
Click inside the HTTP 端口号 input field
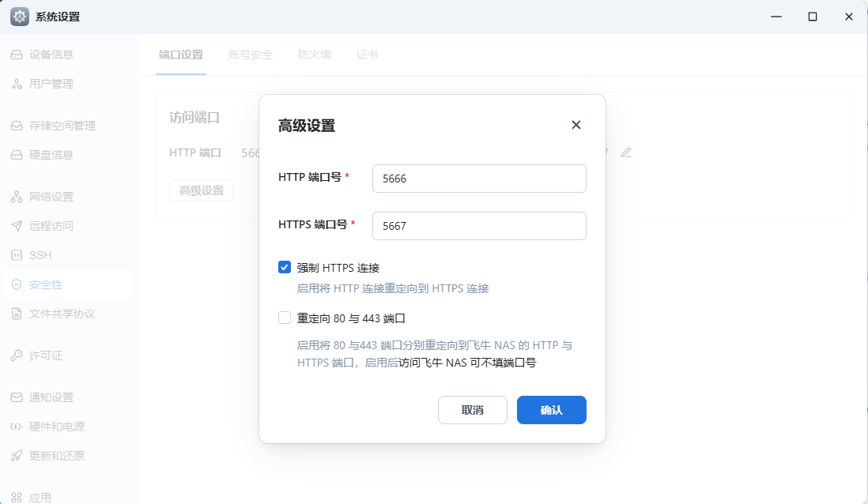(478, 179)
